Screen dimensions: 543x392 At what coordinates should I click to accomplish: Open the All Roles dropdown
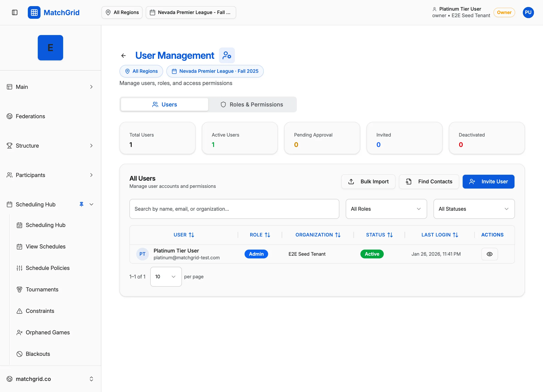(x=386, y=209)
